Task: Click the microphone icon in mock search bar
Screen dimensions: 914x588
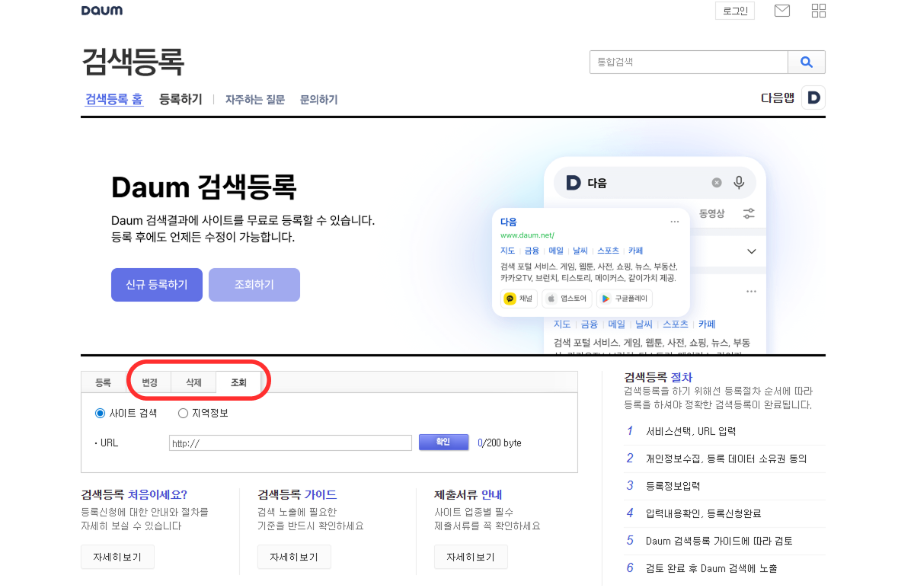Action: [x=738, y=183]
